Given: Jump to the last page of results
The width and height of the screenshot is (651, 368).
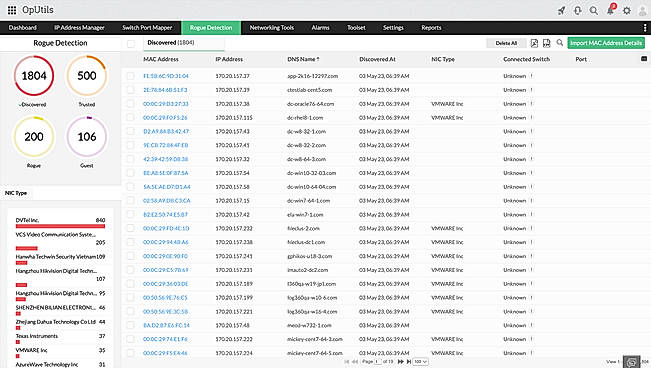Looking at the screenshot, I should click(x=409, y=362).
